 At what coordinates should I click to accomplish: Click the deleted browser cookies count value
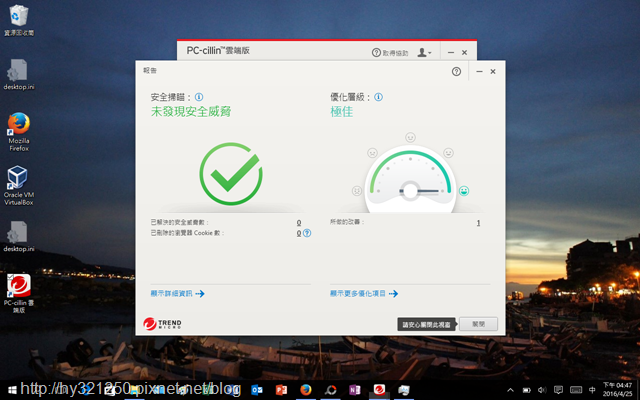point(299,233)
